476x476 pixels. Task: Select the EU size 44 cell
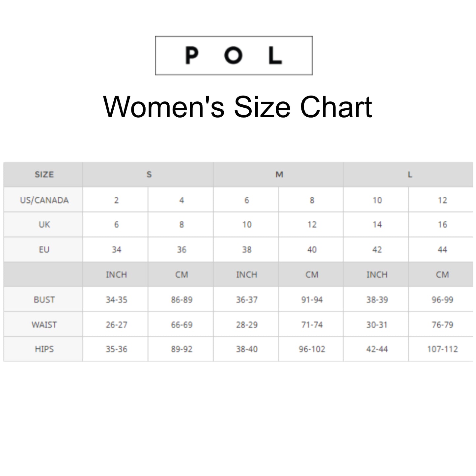pos(442,250)
